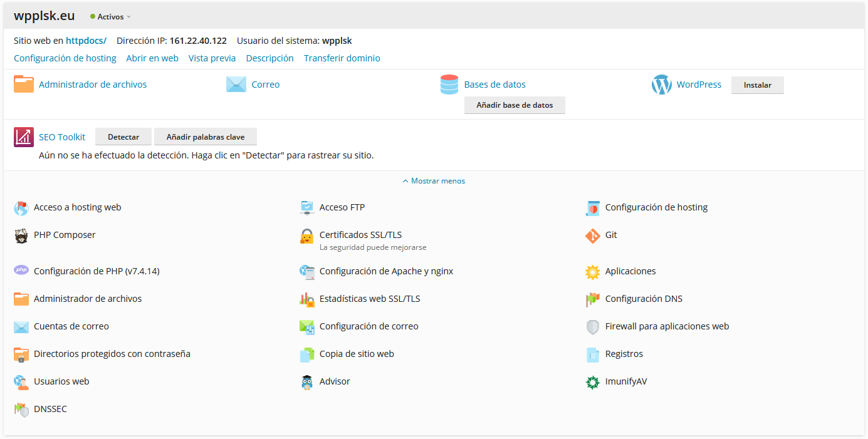The height and width of the screenshot is (439, 868).
Task: Open the Copia de sitio web link
Action: click(x=357, y=354)
